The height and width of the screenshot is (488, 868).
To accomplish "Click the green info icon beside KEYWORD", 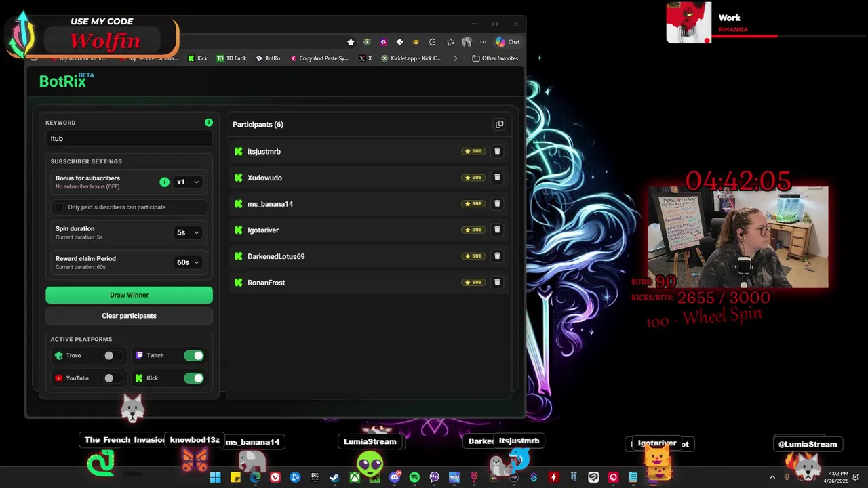I will pyautogui.click(x=209, y=123).
